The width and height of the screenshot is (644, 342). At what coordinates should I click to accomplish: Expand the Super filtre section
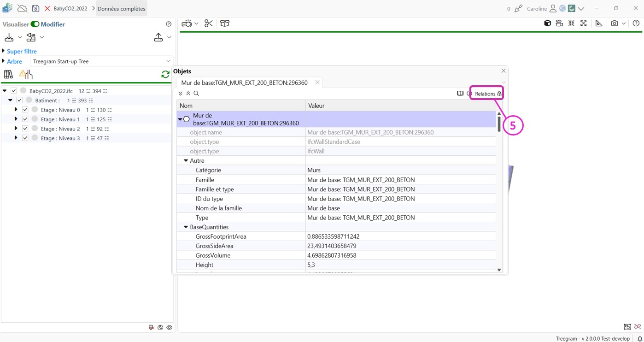(x=4, y=51)
